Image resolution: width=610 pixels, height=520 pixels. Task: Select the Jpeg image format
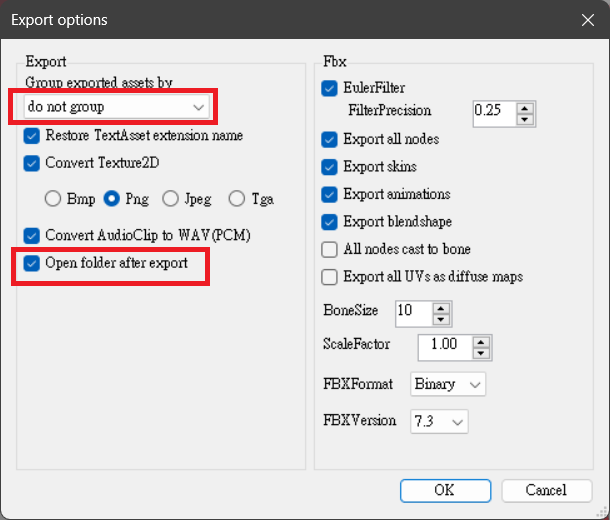coord(170,199)
